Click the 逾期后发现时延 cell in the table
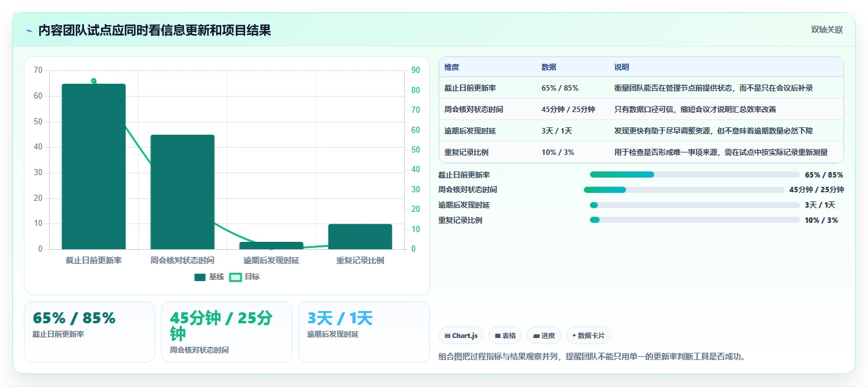Screen dimensions: 868x387 470,131
